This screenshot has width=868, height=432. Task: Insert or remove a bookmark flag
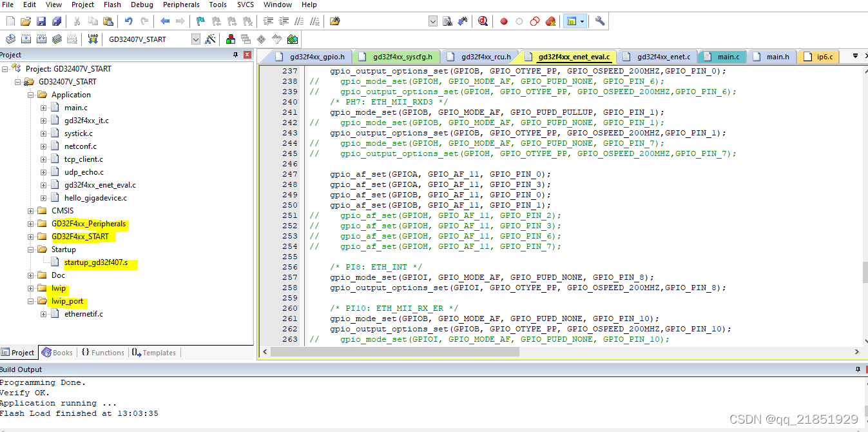pyautogui.click(x=200, y=21)
